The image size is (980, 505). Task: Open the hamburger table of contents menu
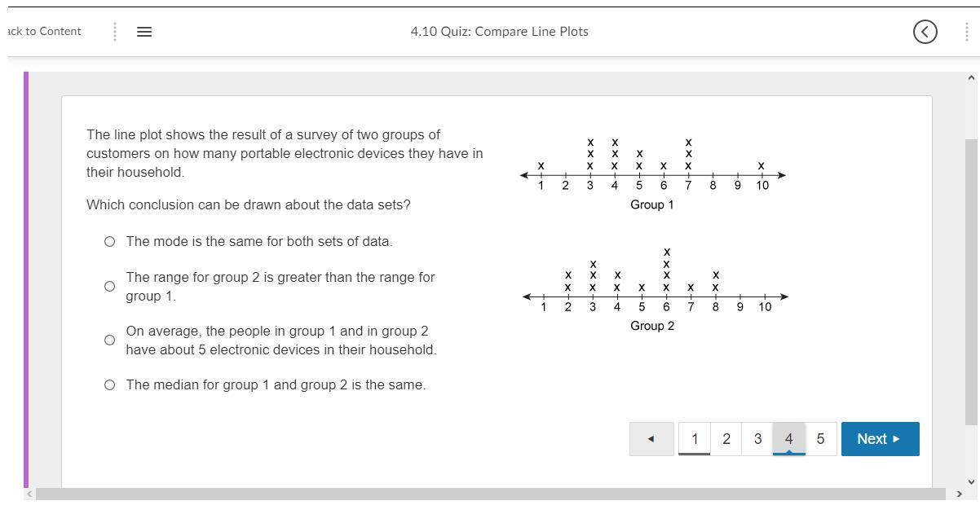(144, 32)
